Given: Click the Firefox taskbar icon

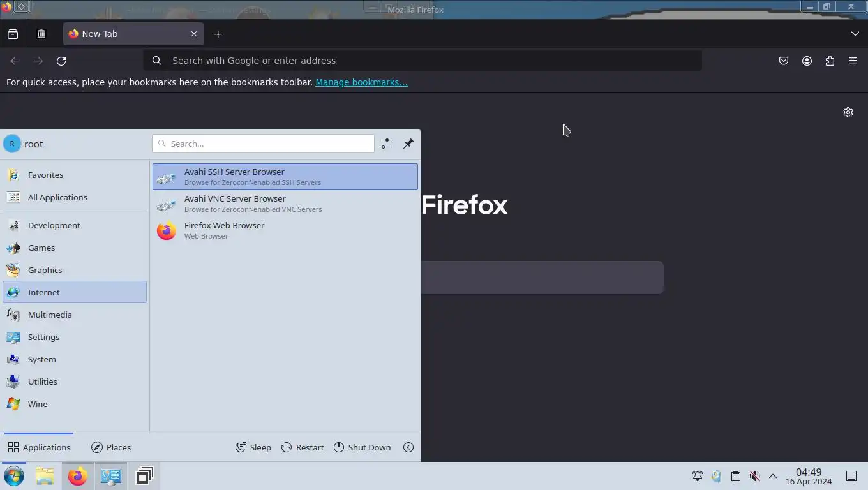Looking at the screenshot, I should [x=78, y=476].
